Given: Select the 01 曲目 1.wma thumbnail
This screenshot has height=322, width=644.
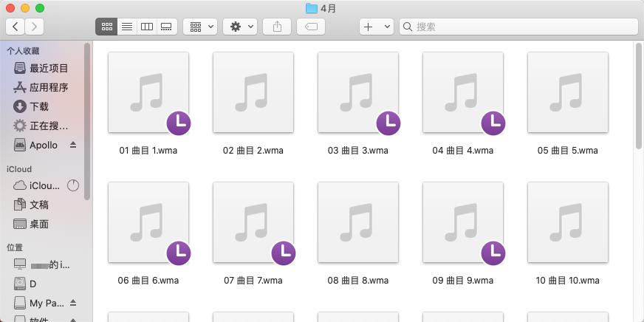Looking at the screenshot, I should (x=148, y=92).
